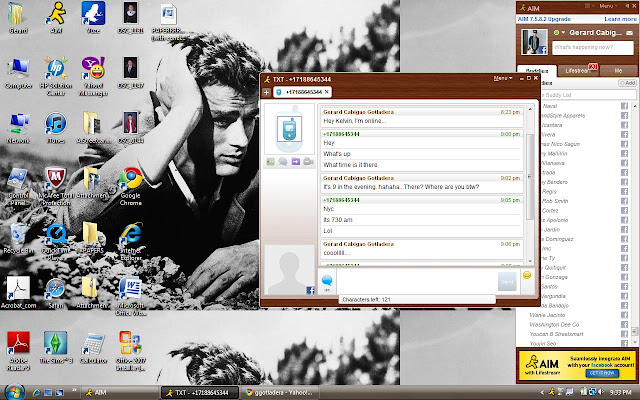Follow the Learn more link
640x400 pixels.
(x=620, y=19)
